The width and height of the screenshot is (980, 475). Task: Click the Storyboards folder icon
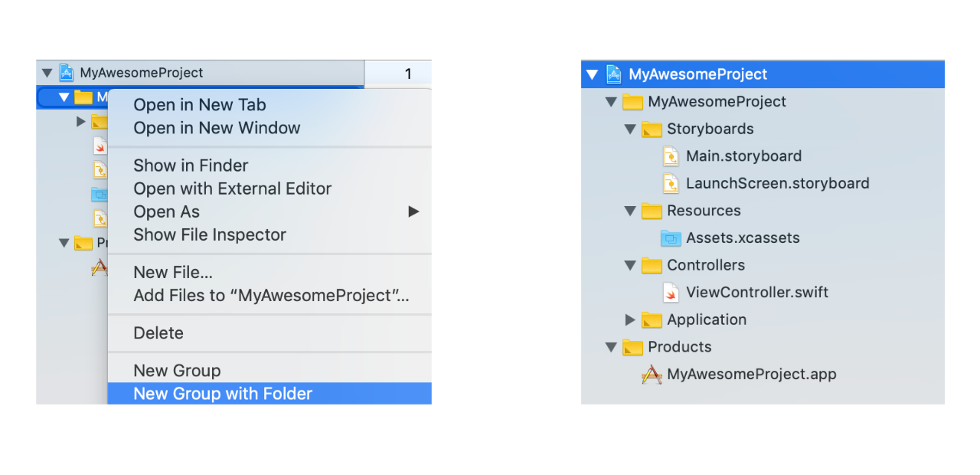[x=652, y=129]
